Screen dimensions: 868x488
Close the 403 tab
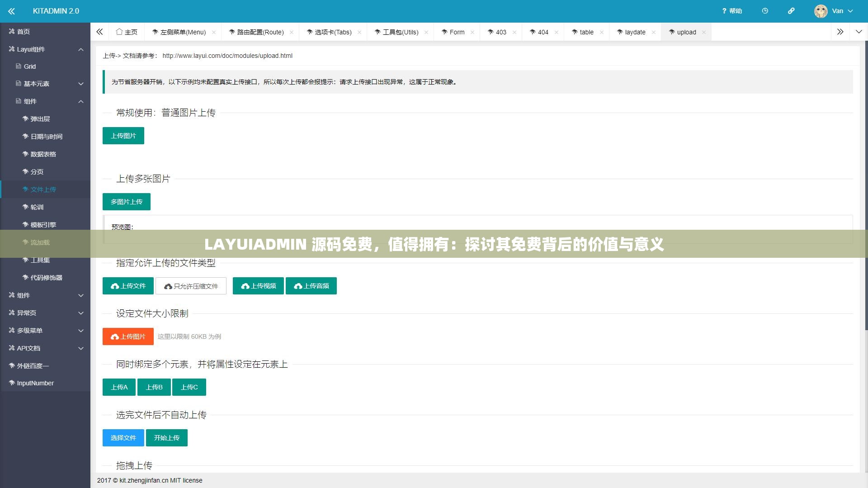click(514, 32)
